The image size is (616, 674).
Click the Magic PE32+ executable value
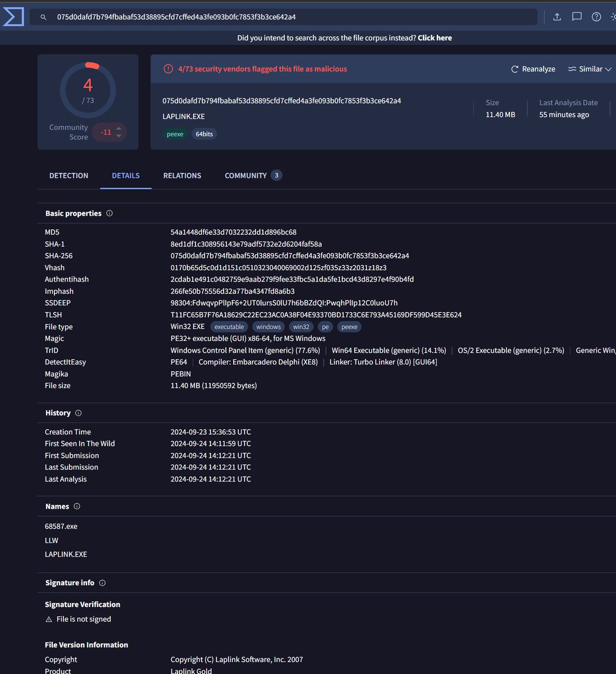pyautogui.click(x=248, y=339)
